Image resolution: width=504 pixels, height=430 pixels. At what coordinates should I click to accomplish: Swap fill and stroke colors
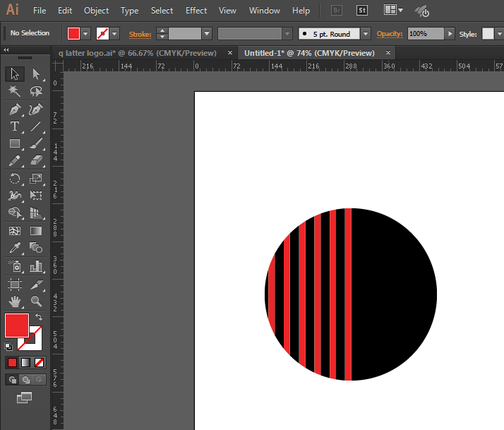click(39, 317)
